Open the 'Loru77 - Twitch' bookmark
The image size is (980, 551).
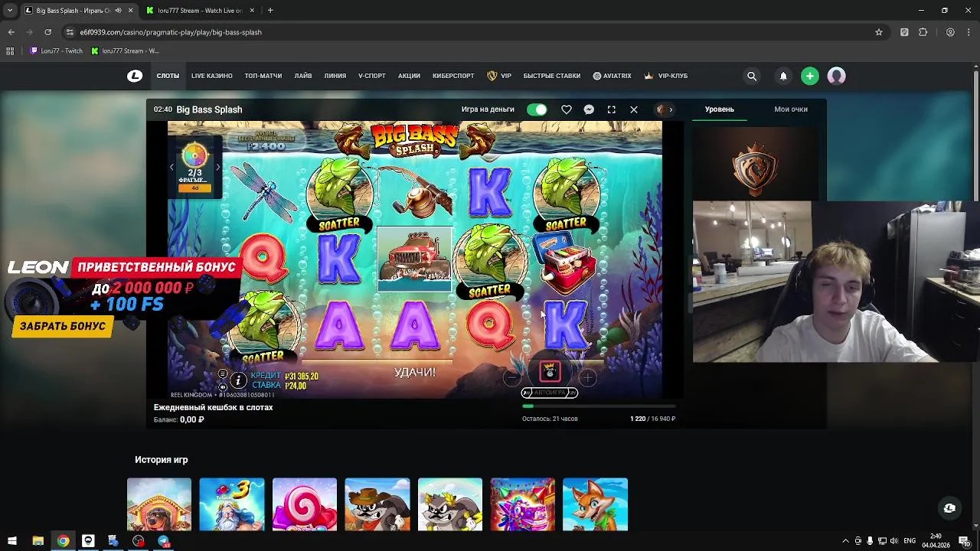point(57,51)
